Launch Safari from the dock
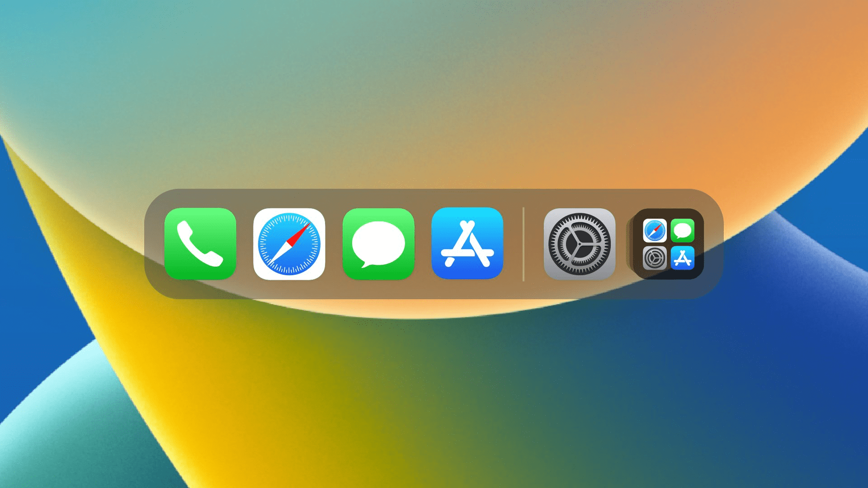 289,244
